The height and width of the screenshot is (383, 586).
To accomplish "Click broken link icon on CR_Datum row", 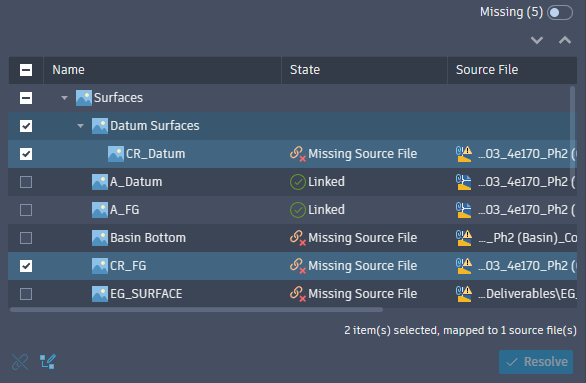I will coord(298,154).
